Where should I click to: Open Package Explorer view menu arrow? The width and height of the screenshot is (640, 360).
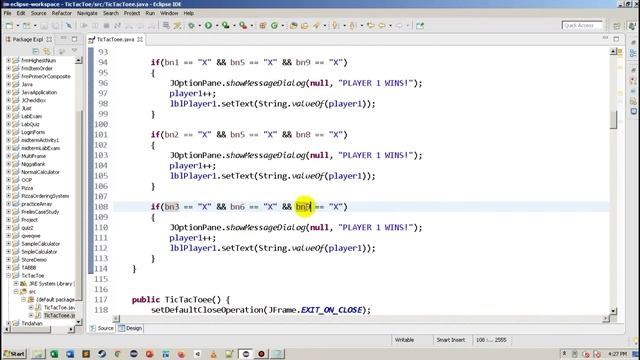coord(74,51)
